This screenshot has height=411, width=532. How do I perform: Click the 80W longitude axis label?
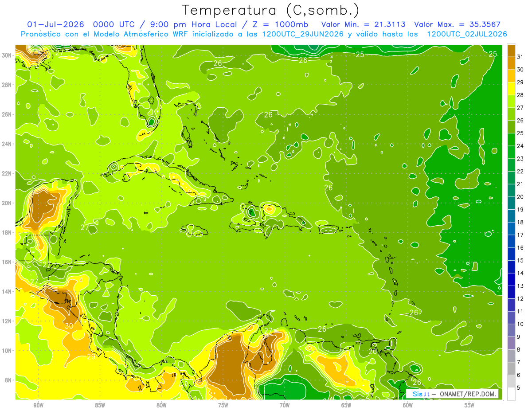161,405
